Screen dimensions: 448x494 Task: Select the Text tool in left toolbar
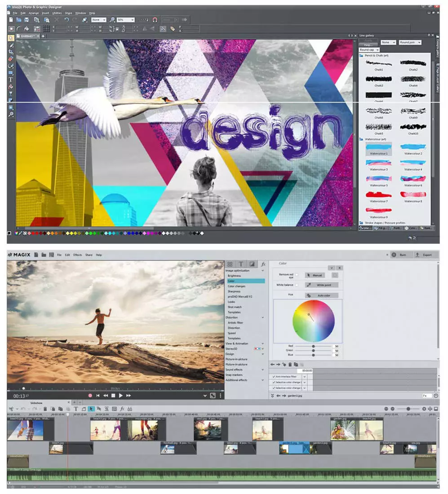click(x=11, y=79)
